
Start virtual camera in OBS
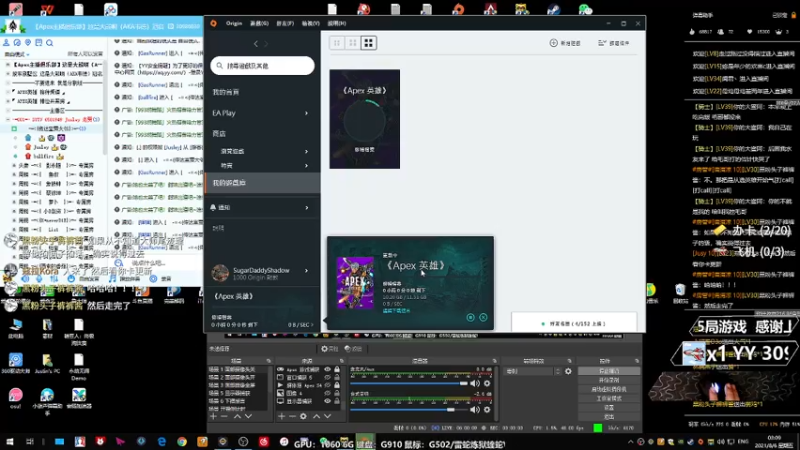point(609,390)
